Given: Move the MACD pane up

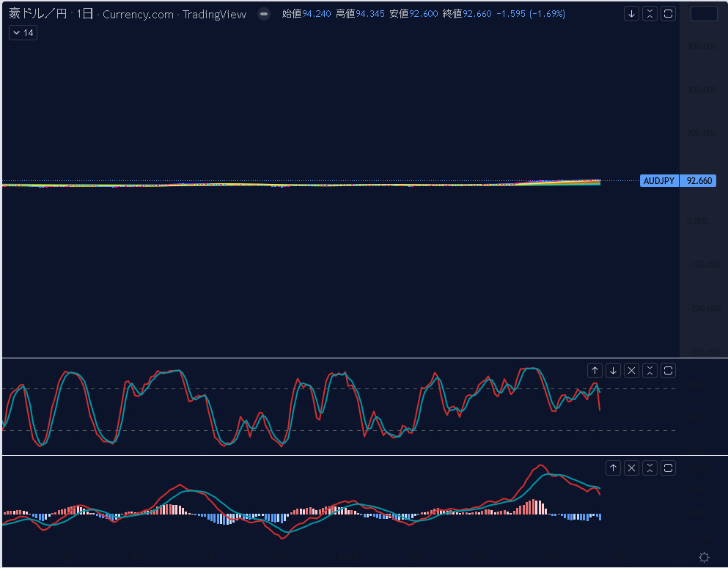Looking at the screenshot, I should pyautogui.click(x=613, y=468).
